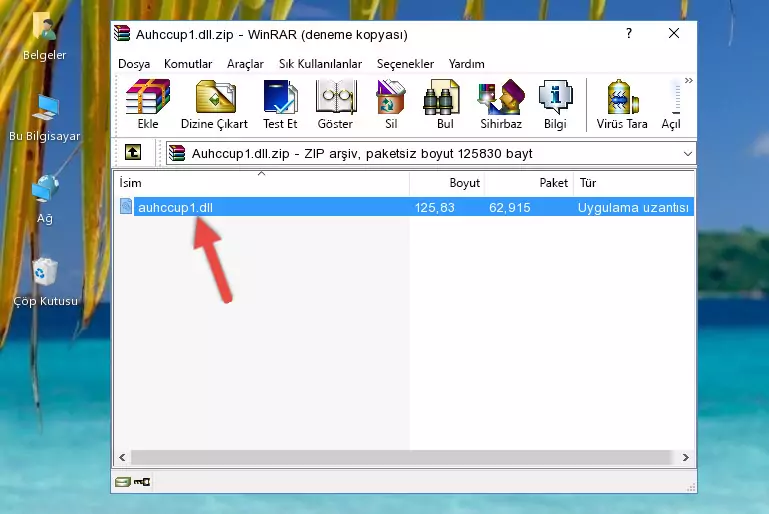Click the key password icon in status bar
The image size is (769, 514).
tap(142, 482)
